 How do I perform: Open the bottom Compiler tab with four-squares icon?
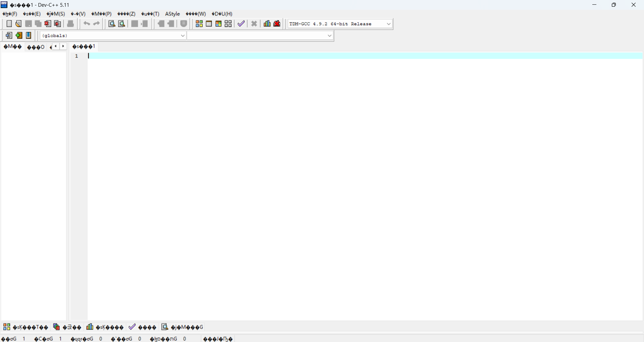[x=26, y=327]
